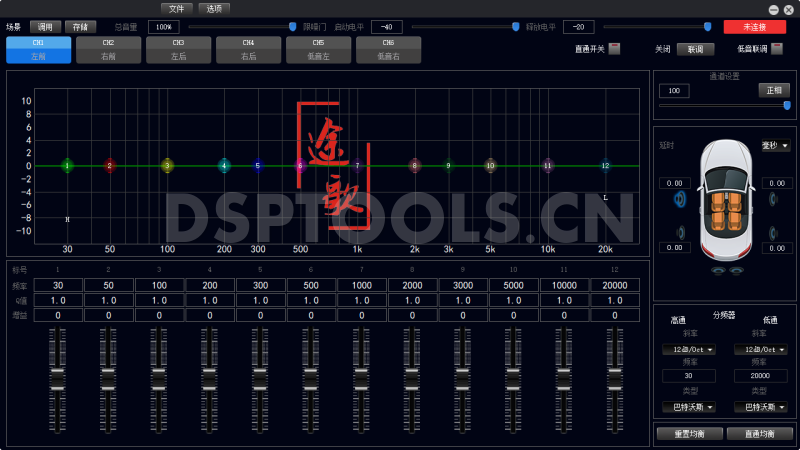The image size is (800, 450).
Task: Open the 文件 menu
Action: coord(176,8)
